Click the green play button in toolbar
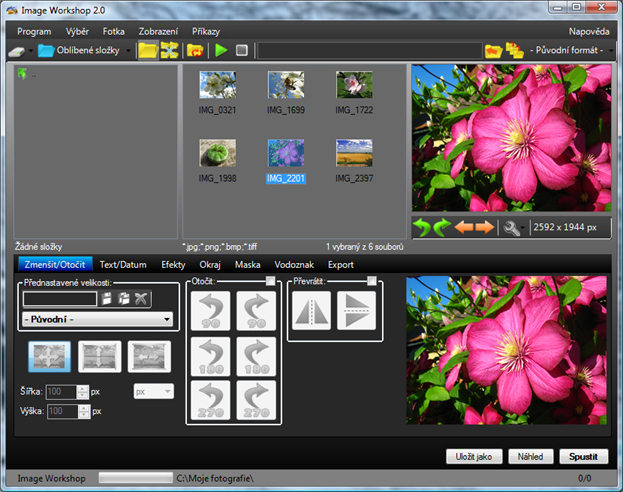 tap(221, 49)
